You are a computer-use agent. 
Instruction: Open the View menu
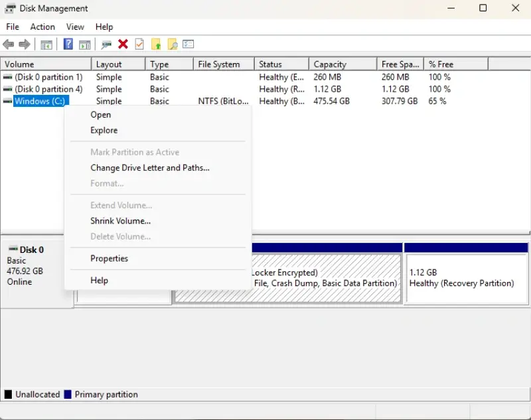point(75,27)
